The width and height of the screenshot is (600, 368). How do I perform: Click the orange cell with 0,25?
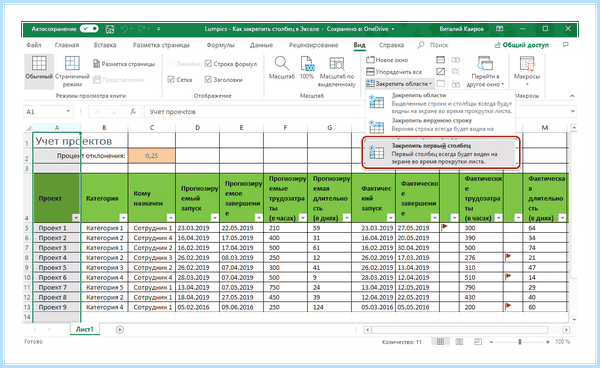pos(152,156)
